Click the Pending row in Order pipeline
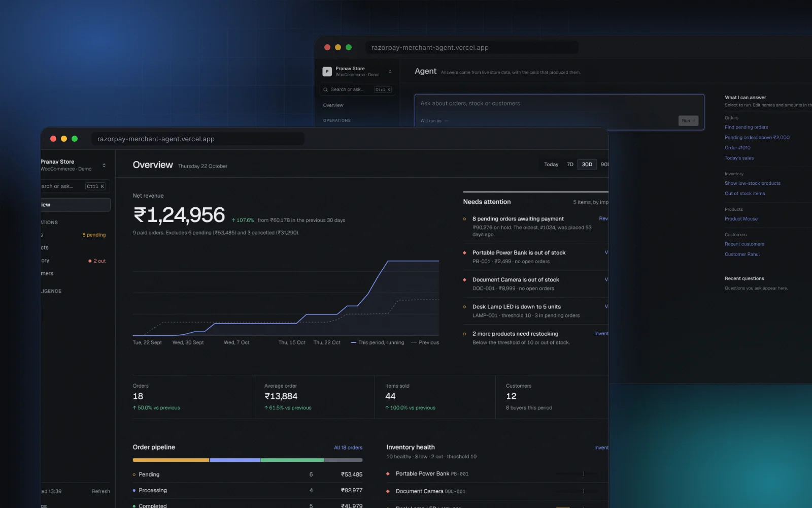The width and height of the screenshot is (812, 508). tap(248, 474)
